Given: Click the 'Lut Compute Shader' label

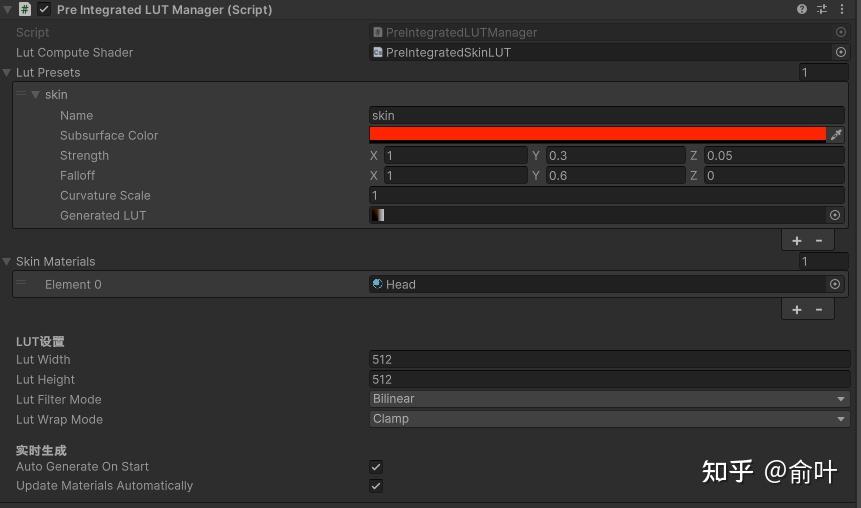Looking at the screenshot, I should coord(74,53).
